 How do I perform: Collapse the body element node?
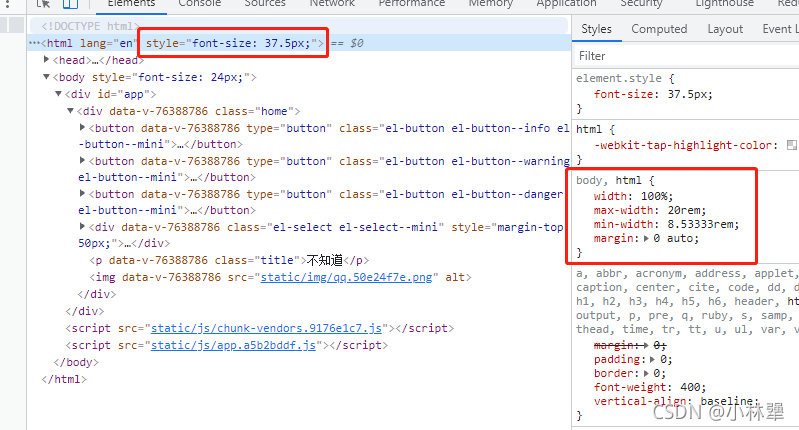(x=46, y=77)
